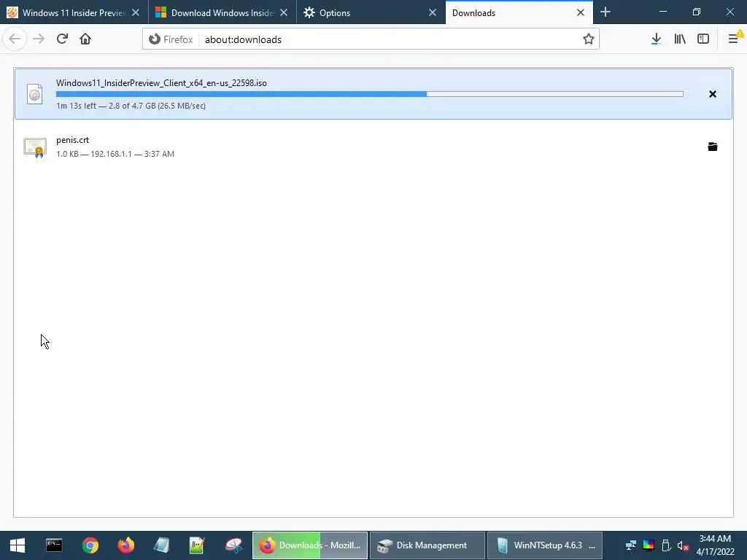Restore down the Firefox window
The image size is (747, 560).
[696, 12]
